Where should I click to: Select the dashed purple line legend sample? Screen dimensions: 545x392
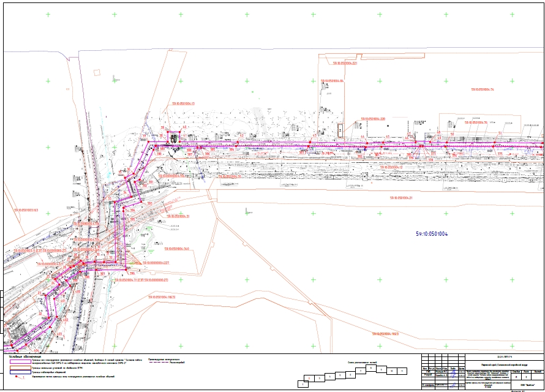159,363
